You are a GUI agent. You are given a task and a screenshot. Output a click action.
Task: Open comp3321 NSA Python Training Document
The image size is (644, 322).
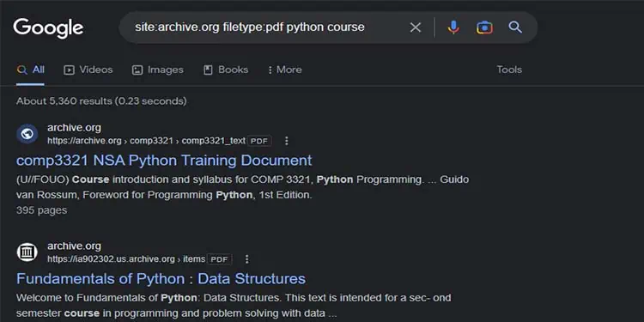pyautogui.click(x=164, y=161)
